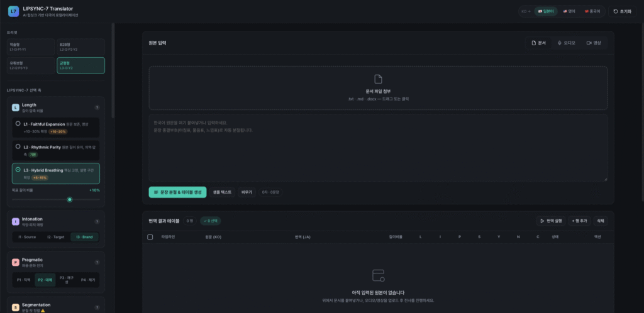The width and height of the screenshot is (644, 313).
Task: Select I2 Target intonation option
Action: [x=55, y=237]
